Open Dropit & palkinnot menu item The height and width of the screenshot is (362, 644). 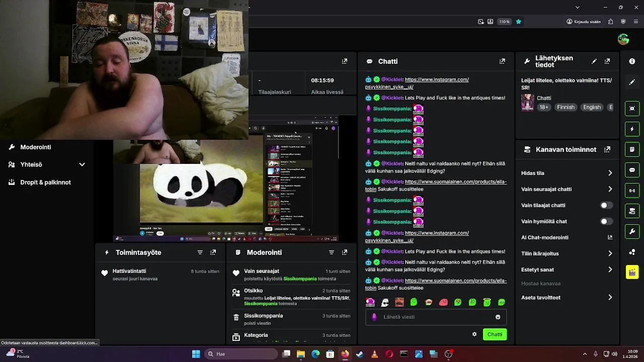47,182
